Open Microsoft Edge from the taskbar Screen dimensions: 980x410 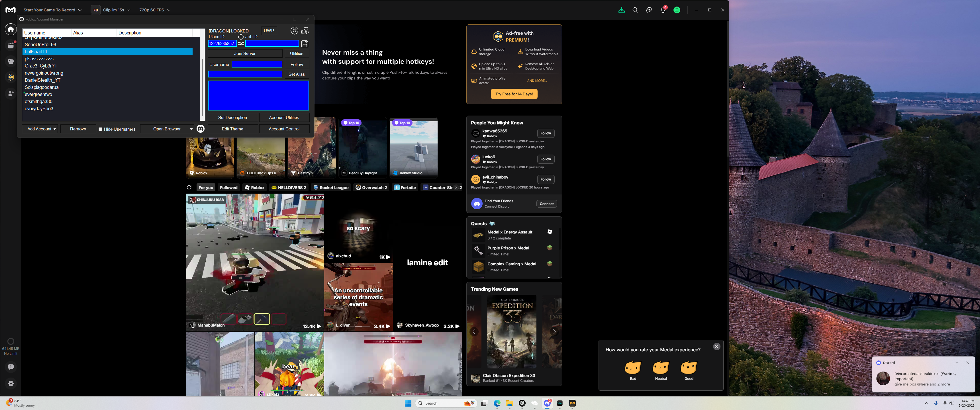coord(497,403)
